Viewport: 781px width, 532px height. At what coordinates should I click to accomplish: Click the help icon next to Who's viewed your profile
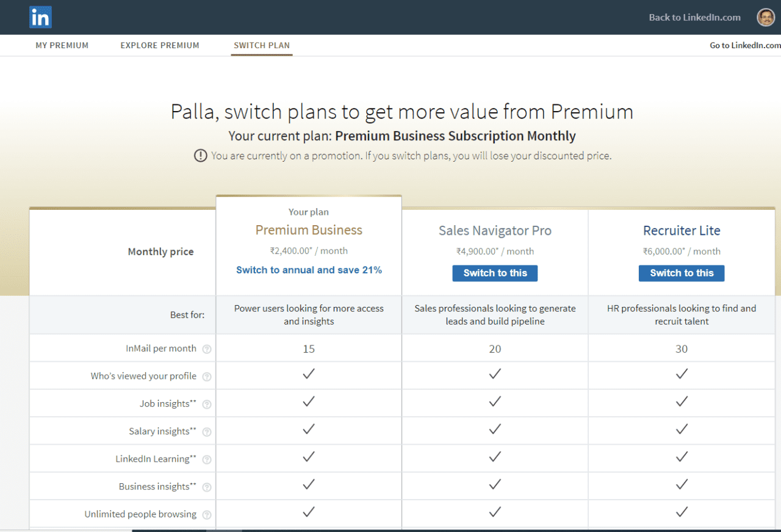[x=207, y=376]
